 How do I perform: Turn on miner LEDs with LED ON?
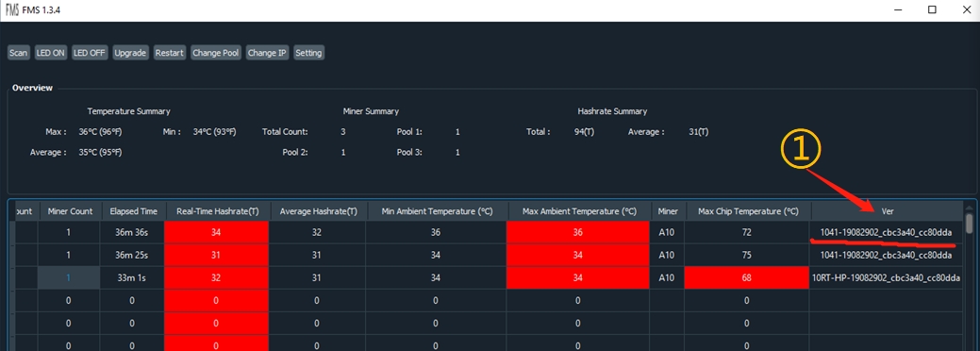pos(51,53)
